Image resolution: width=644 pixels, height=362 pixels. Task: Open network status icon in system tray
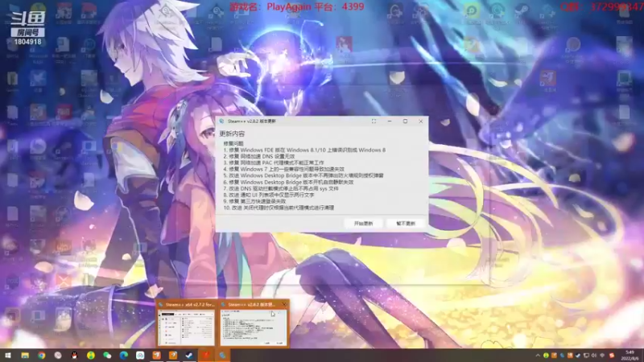tap(586, 356)
